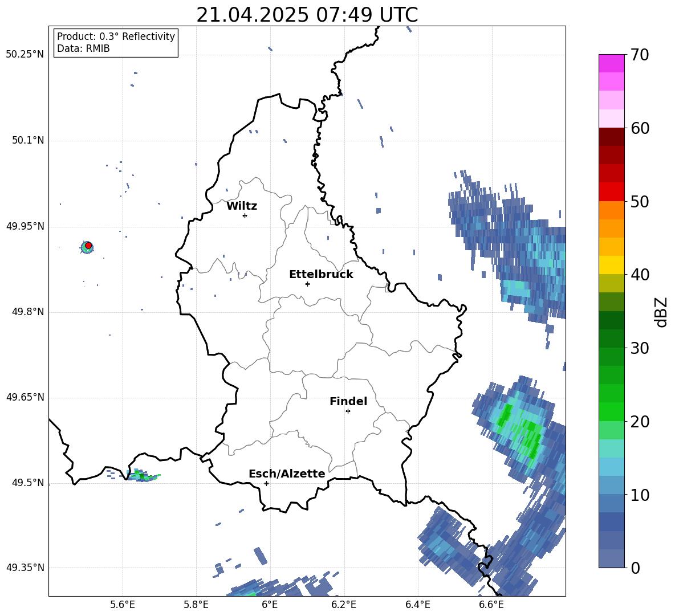Click the 40 value on the colorbar
The height and width of the screenshot is (616, 675).
coord(640,275)
